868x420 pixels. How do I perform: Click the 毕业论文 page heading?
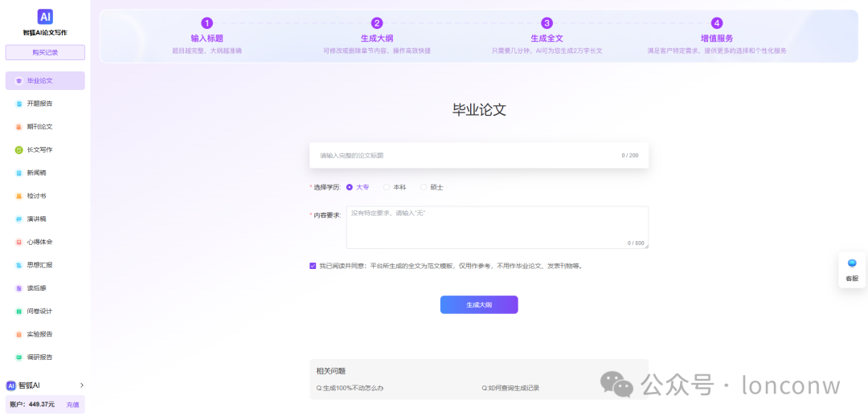479,109
